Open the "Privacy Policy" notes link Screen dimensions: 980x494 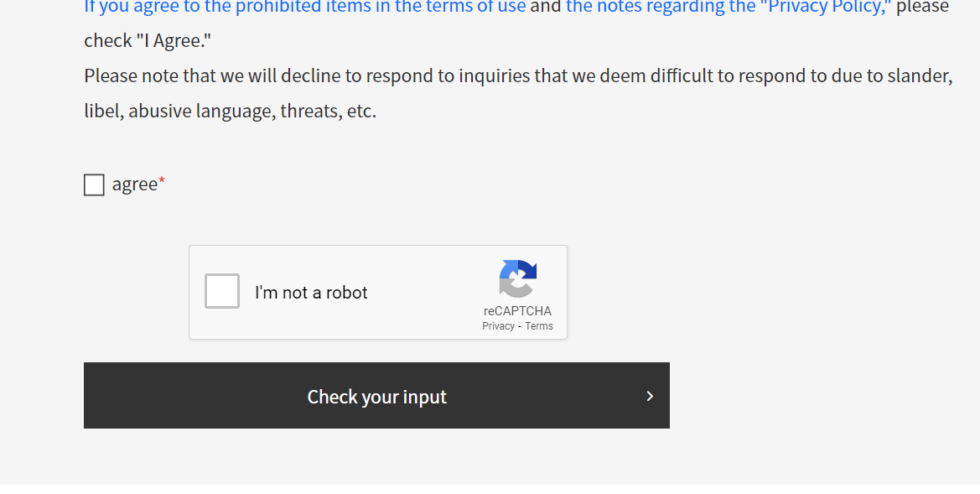tap(728, 8)
